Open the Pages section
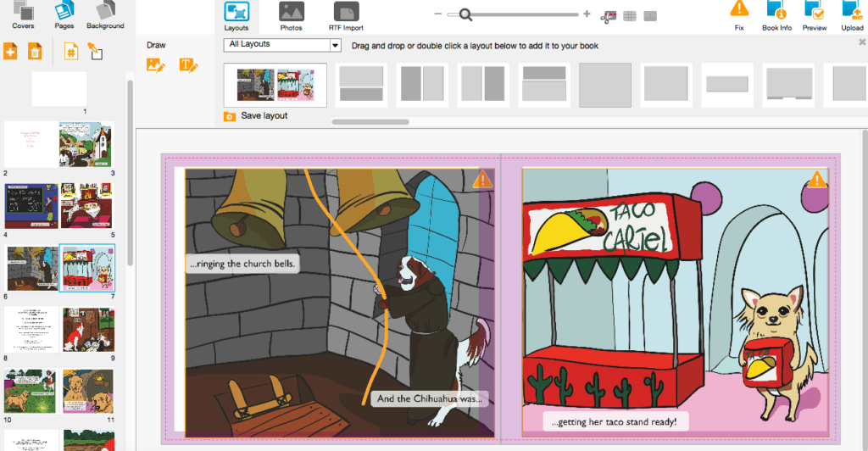 pyautogui.click(x=64, y=15)
